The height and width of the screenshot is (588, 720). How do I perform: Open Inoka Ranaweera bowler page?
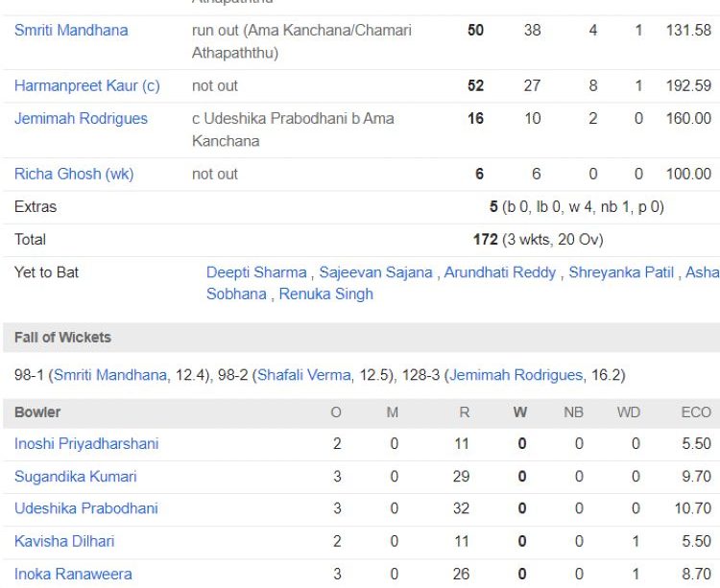pos(73,575)
